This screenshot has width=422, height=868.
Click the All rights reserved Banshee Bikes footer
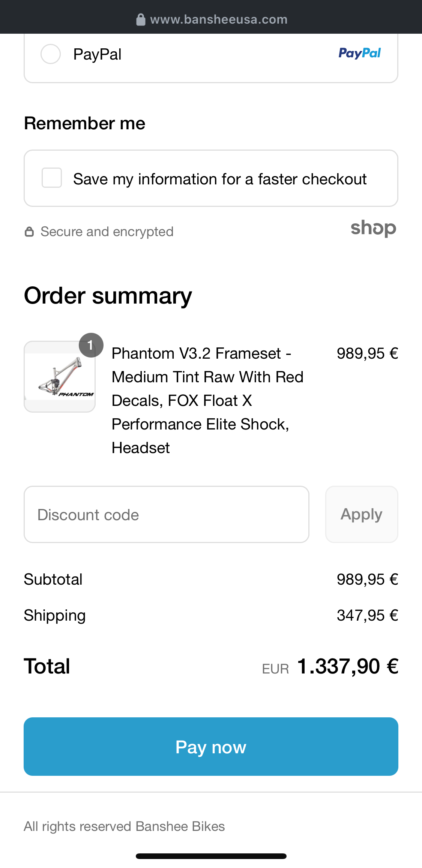point(124,826)
